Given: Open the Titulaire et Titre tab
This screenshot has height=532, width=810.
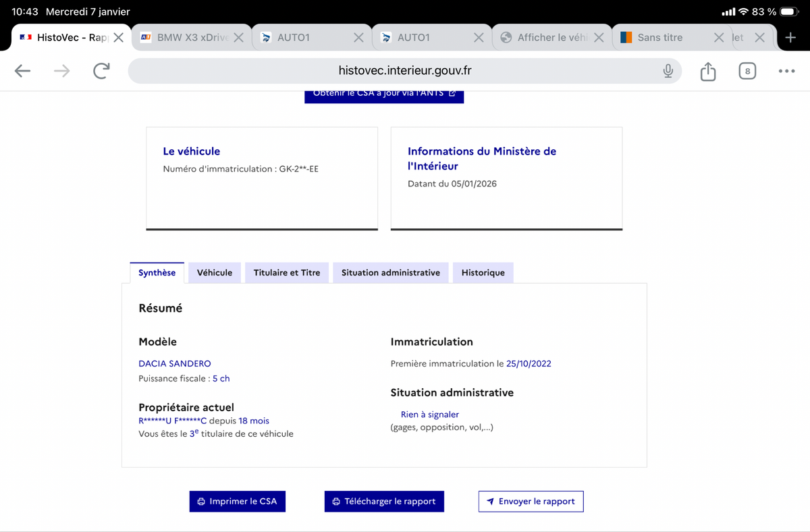Looking at the screenshot, I should [287, 273].
